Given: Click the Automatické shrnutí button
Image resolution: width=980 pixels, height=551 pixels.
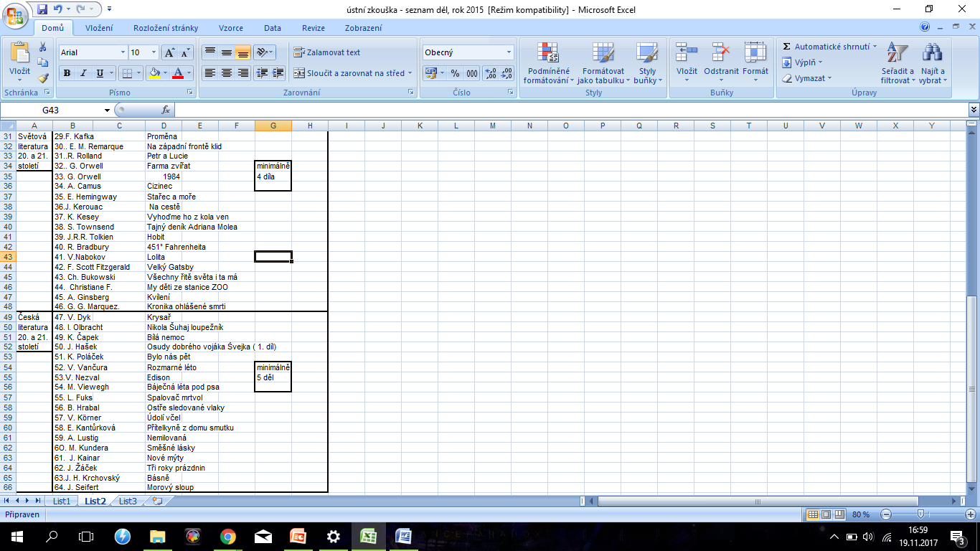Looking at the screenshot, I should (830, 47).
